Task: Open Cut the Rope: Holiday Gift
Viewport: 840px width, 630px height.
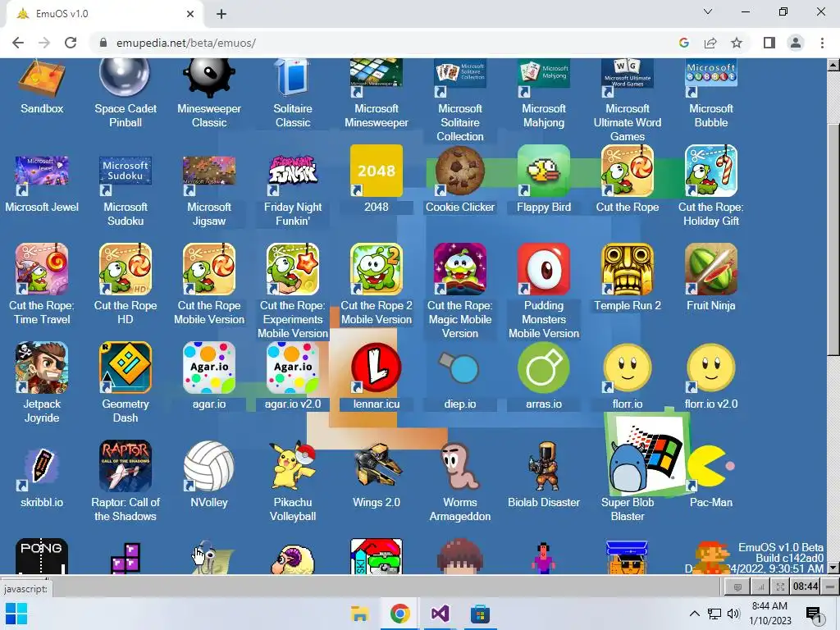Action: point(711,171)
